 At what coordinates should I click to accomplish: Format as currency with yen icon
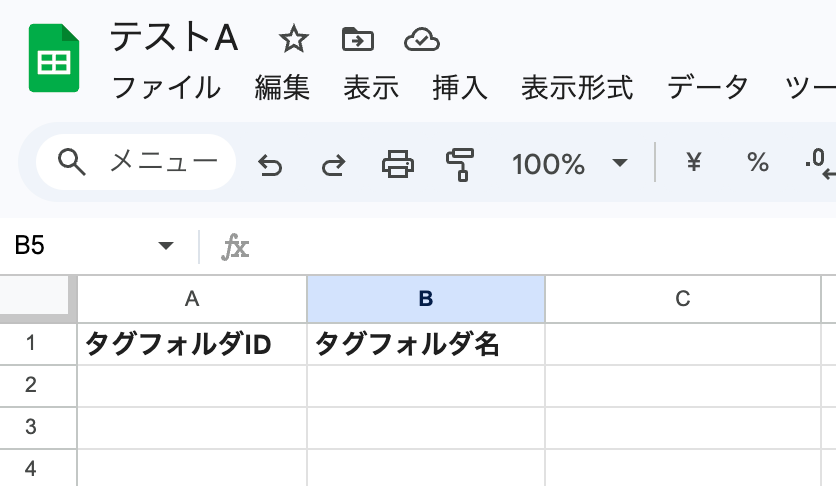pos(694,162)
